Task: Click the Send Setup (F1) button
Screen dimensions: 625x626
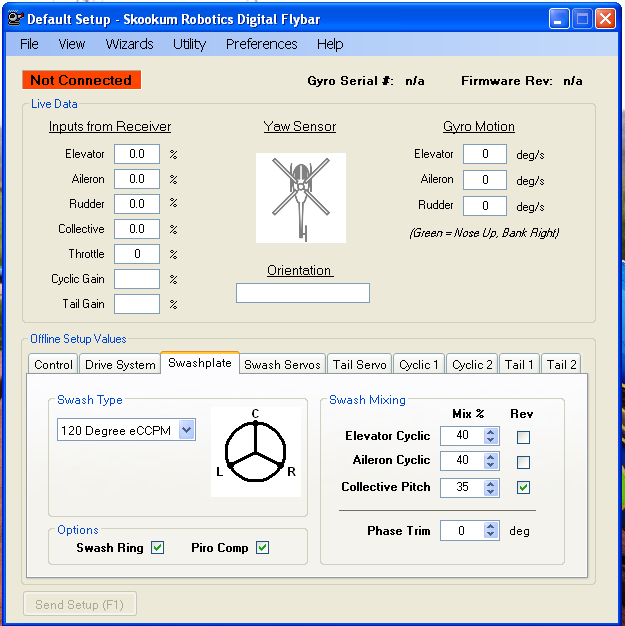Action: [x=80, y=604]
